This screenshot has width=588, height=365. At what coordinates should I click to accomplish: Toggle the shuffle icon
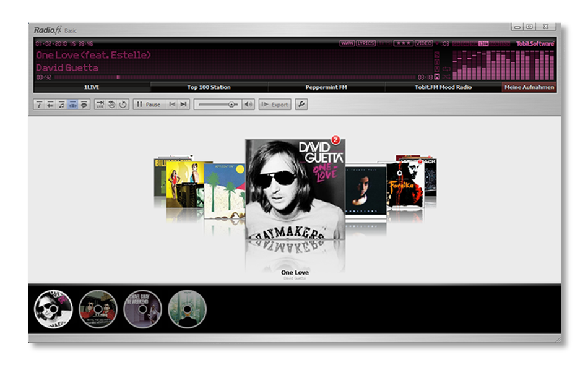point(446,77)
